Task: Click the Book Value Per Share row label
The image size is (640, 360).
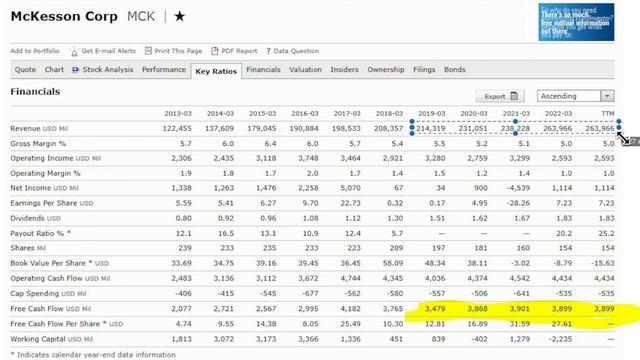Action: tap(60, 263)
